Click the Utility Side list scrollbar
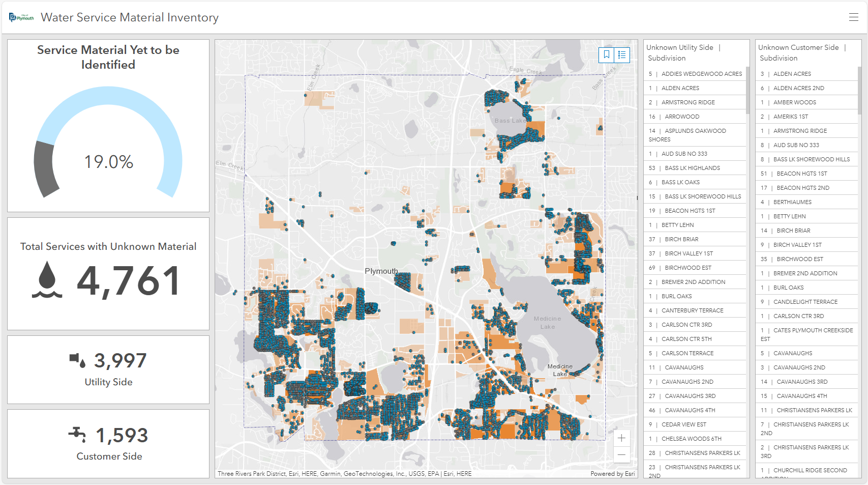 tap(747, 91)
